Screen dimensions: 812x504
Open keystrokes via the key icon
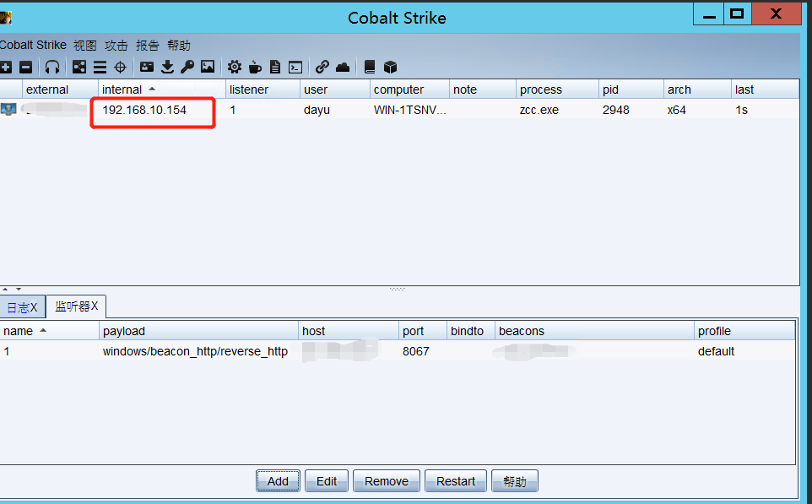coord(187,67)
